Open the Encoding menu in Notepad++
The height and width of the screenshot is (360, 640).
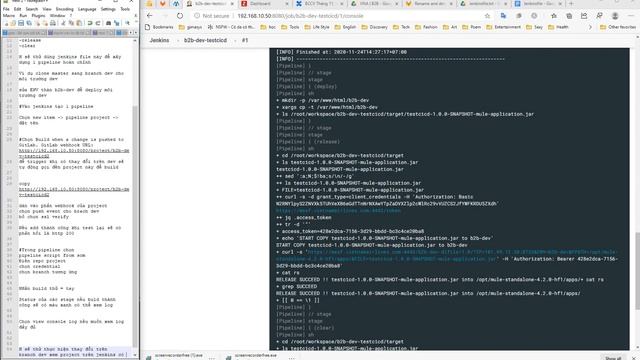[x=64, y=9]
